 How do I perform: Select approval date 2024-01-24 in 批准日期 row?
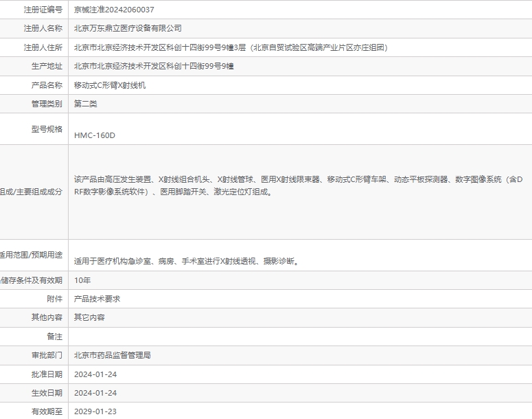click(95, 374)
